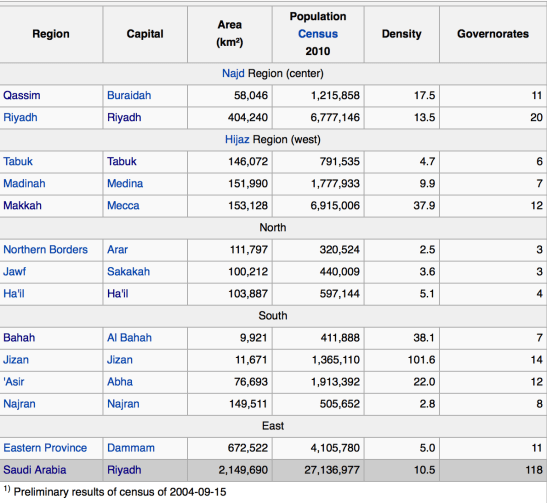This screenshot has height=503, width=547.
Task: Select the population value 6,915,006
Action: [335, 205]
